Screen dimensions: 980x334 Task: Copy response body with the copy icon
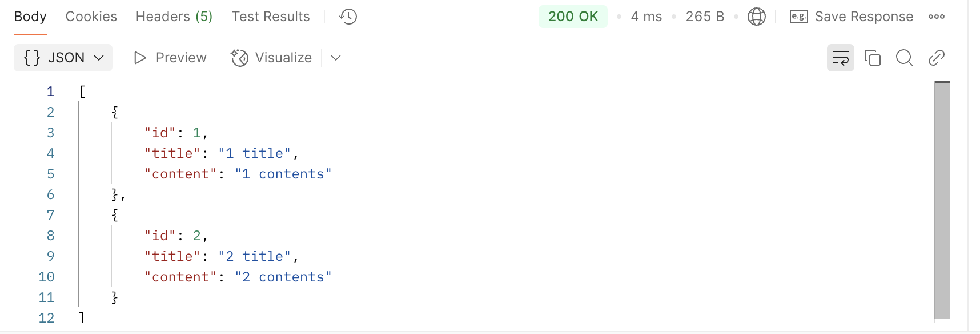(873, 58)
